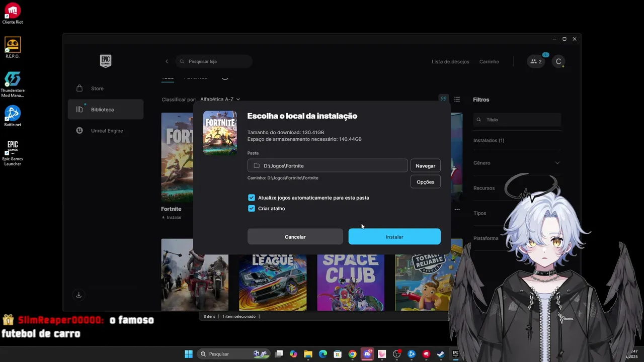This screenshot has height=362, width=644.
Task: Click the Filtros heading
Action: click(x=481, y=100)
